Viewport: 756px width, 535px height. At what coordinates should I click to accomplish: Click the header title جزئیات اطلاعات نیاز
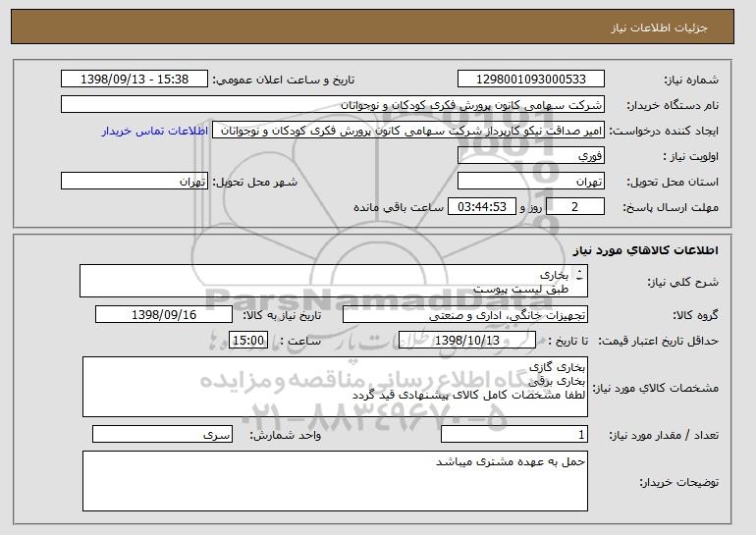click(x=659, y=27)
